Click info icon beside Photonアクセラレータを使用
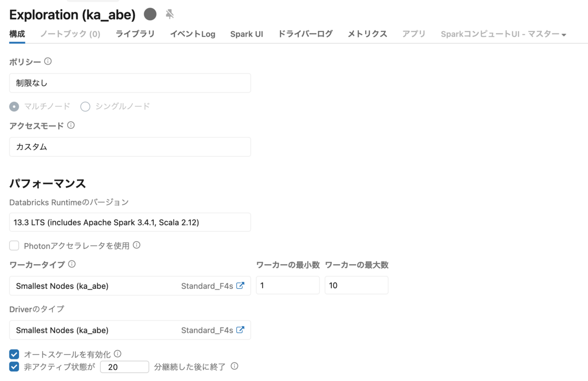 [137, 245]
